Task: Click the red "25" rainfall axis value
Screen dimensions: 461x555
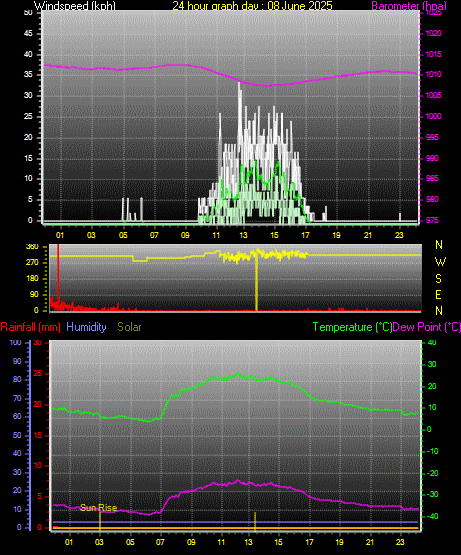Action: (x=38, y=373)
